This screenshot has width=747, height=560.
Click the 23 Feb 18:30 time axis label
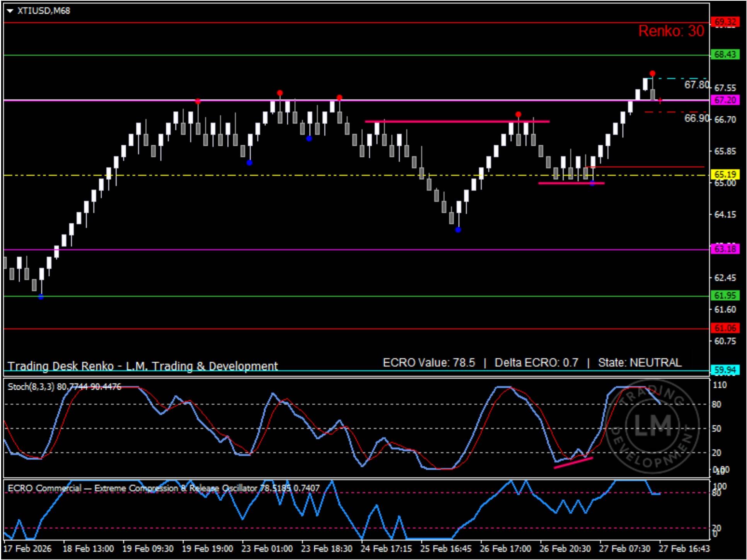pos(327,549)
